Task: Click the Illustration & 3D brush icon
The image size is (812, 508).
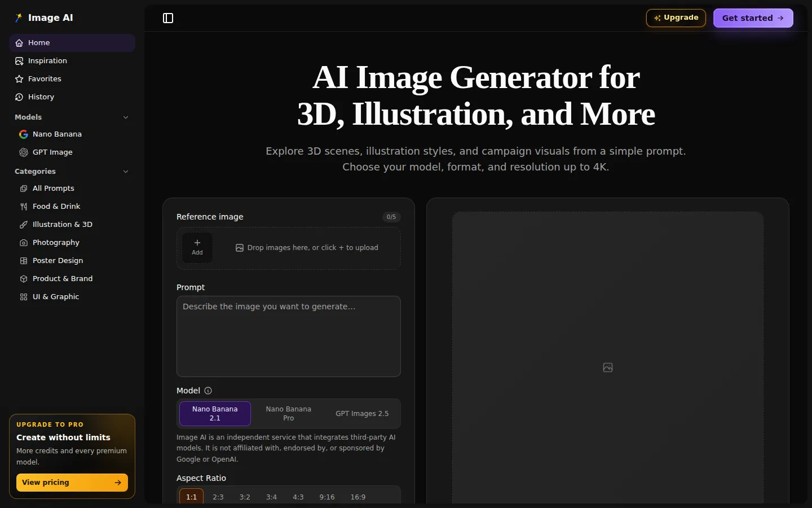Action: [24, 225]
